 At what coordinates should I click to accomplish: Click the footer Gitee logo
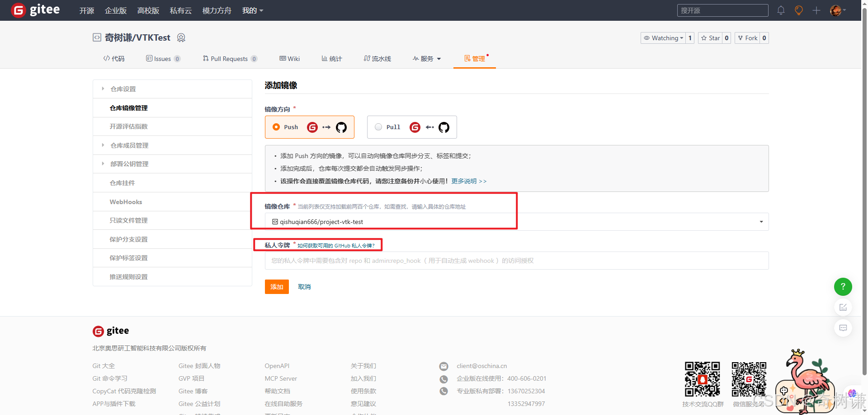pyautogui.click(x=111, y=331)
